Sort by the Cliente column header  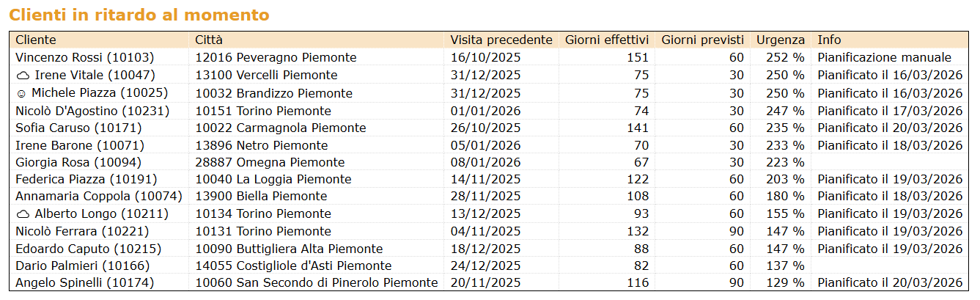point(36,40)
